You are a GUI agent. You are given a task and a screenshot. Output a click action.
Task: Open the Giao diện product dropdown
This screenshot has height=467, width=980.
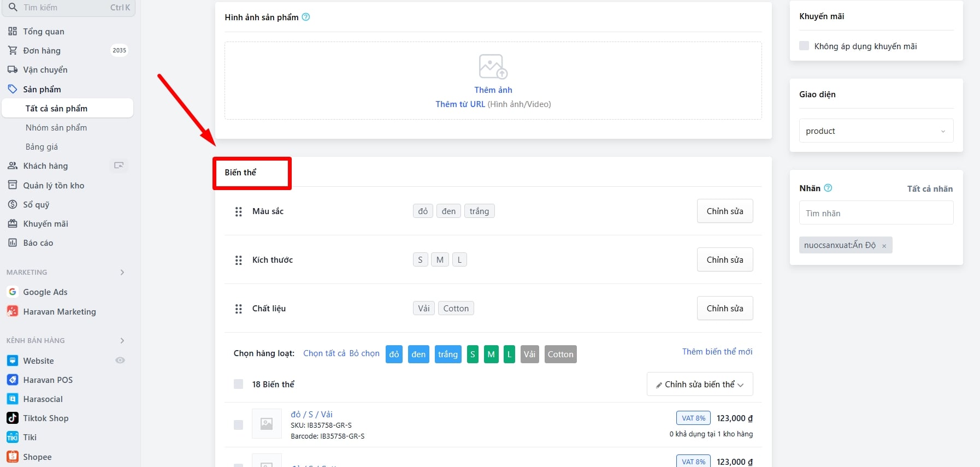[x=876, y=131]
